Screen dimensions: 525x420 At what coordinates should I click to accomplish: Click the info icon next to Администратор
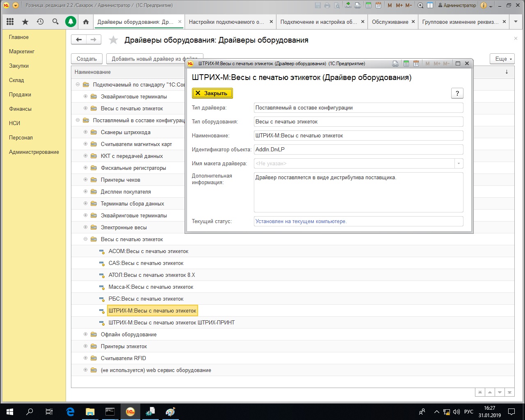(x=484, y=6)
